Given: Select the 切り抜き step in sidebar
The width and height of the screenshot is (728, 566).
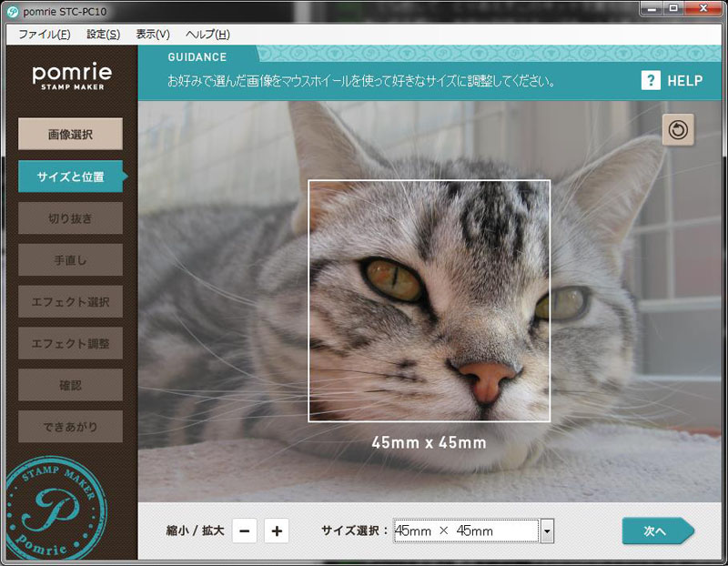Looking at the screenshot, I should coord(69,218).
